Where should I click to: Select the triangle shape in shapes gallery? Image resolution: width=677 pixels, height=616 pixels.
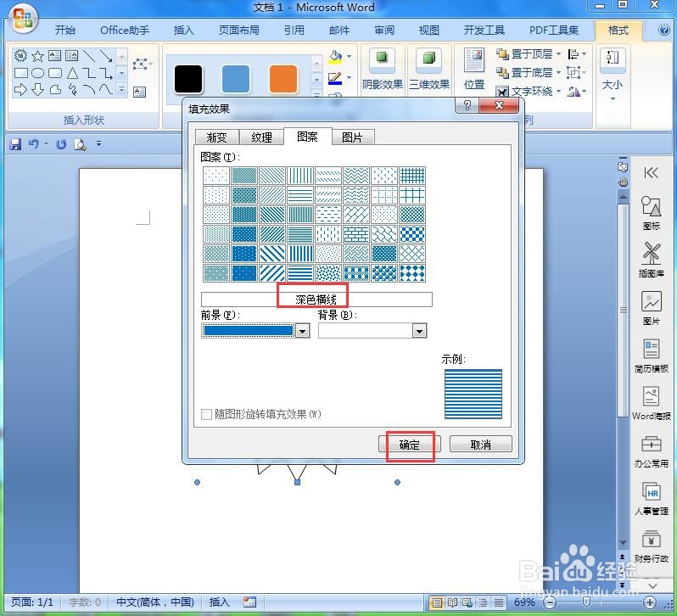(72, 73)
